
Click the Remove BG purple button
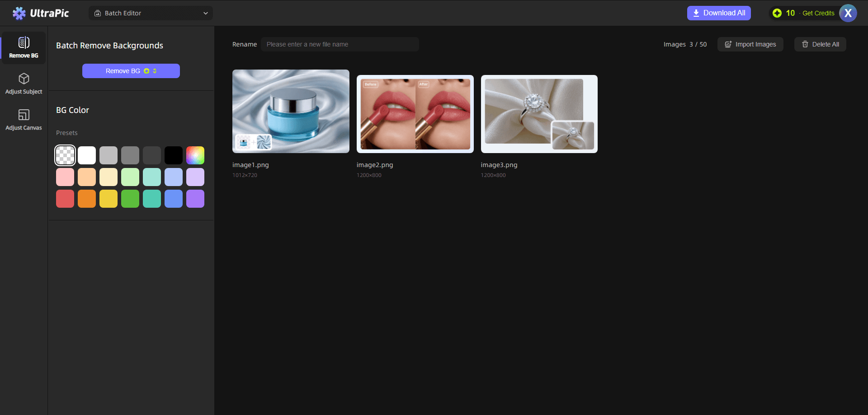point(131,71)
